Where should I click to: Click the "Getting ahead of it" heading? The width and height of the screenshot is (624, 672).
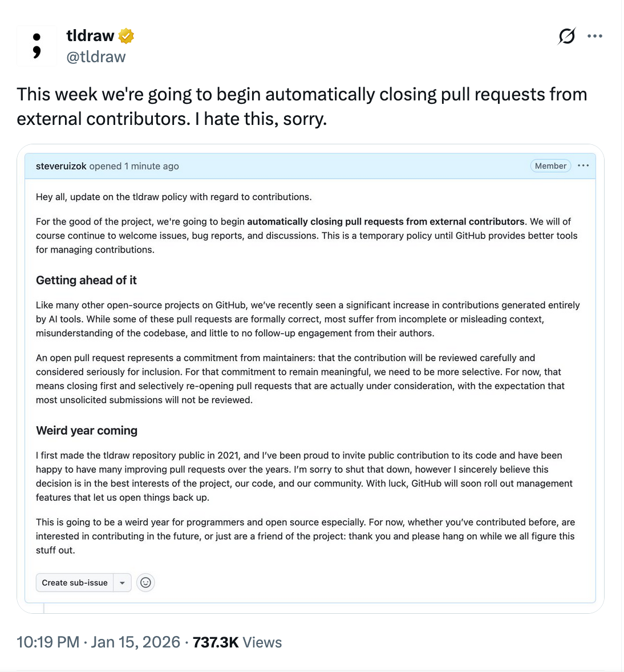click(86, 280)
